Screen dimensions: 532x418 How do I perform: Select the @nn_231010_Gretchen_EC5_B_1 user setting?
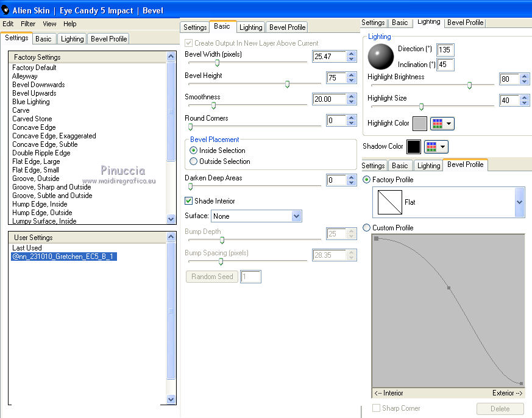click(64, 257)
